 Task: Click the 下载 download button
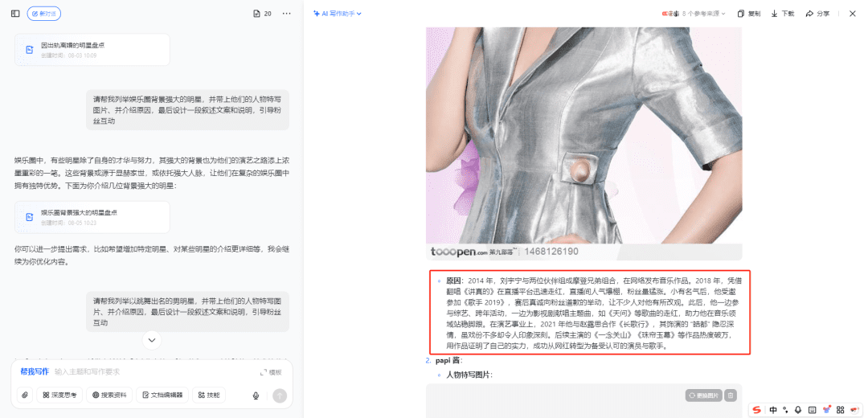point(783,14)
